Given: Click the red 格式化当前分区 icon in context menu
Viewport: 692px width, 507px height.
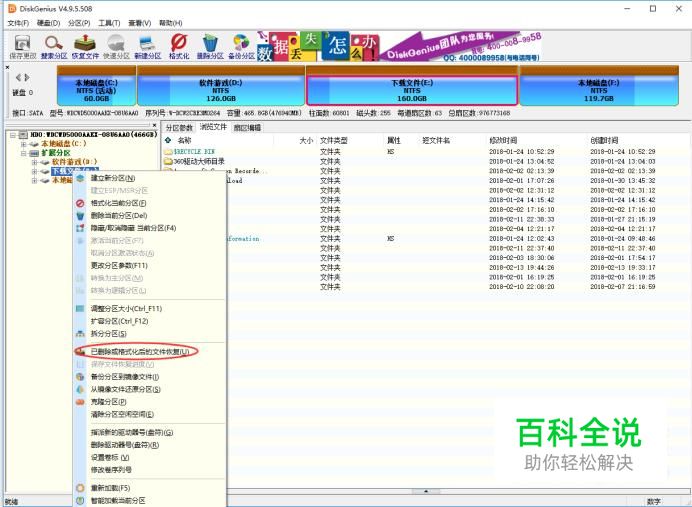Looking at the screenshot, I should [x=80, y=203].
